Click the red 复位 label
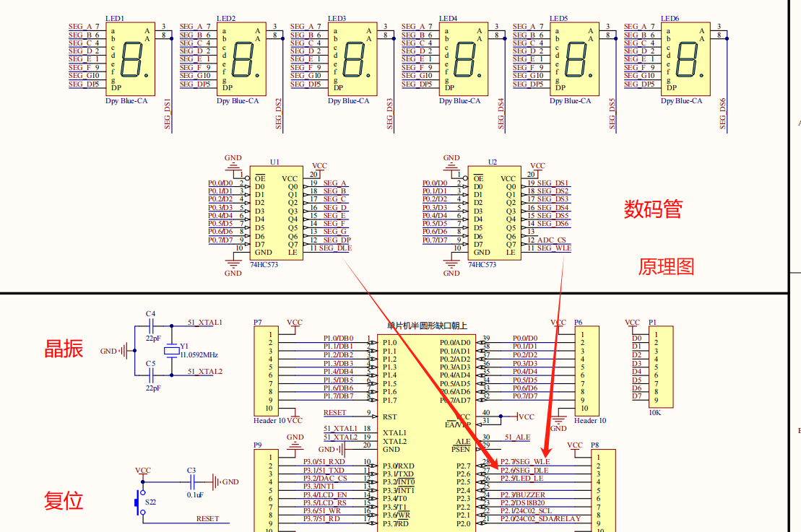Viewport: 801px width, 532px height. [64, 500]
